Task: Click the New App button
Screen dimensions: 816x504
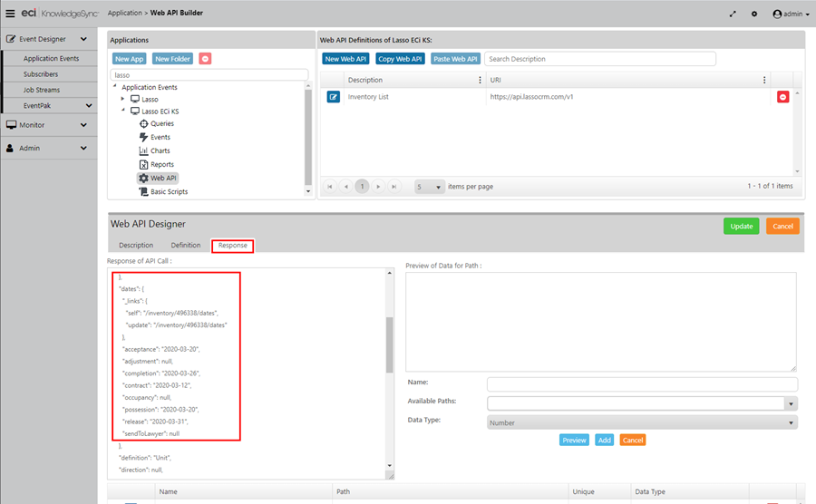Action: [x=129, y=59]
